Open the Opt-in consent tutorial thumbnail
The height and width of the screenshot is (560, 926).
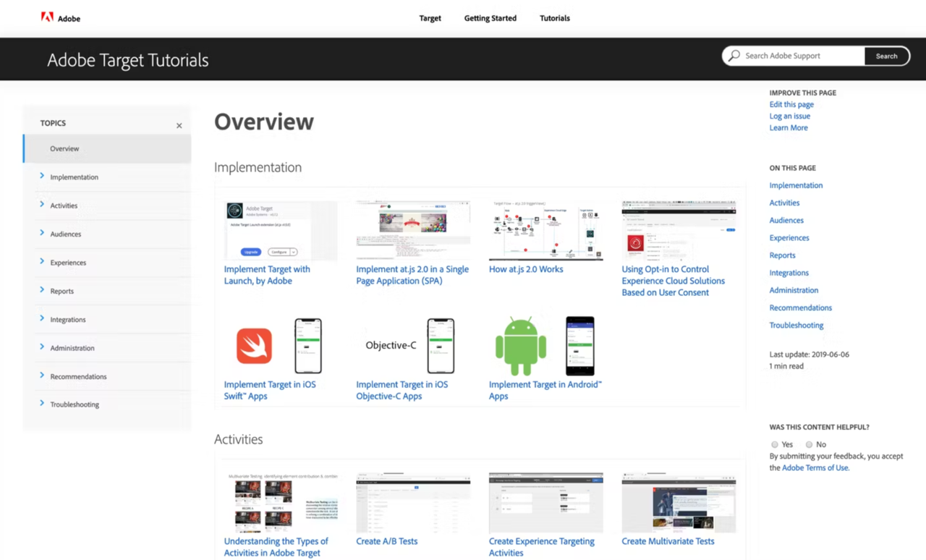click(x=679, y=231)
